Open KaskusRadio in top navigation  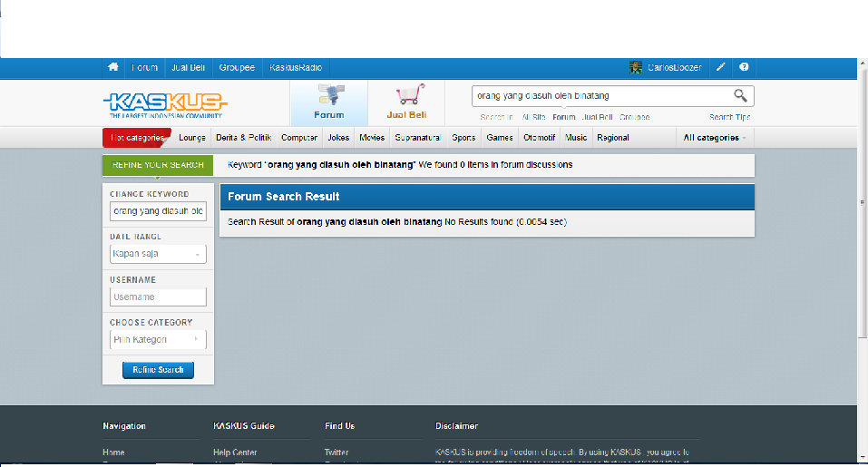tap(296, 67)
